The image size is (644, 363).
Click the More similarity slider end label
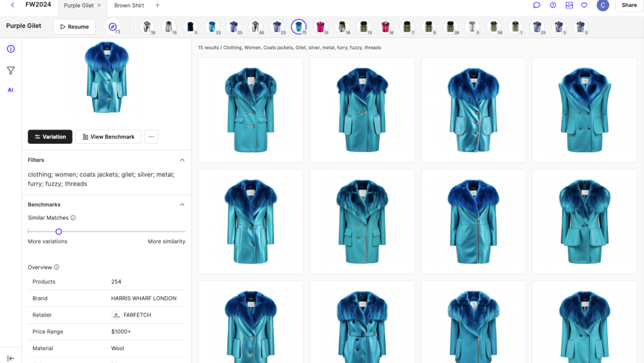[166, 241]
